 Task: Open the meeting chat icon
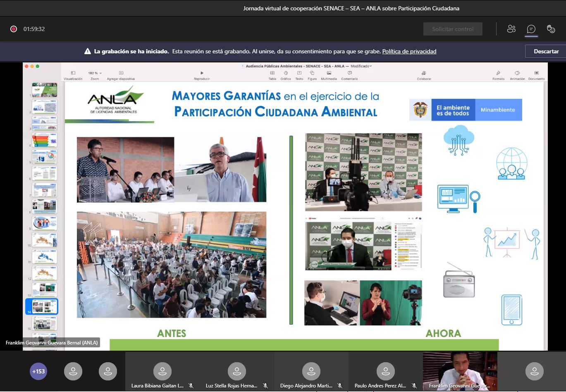pyautogui.click(x=531, y=29)
